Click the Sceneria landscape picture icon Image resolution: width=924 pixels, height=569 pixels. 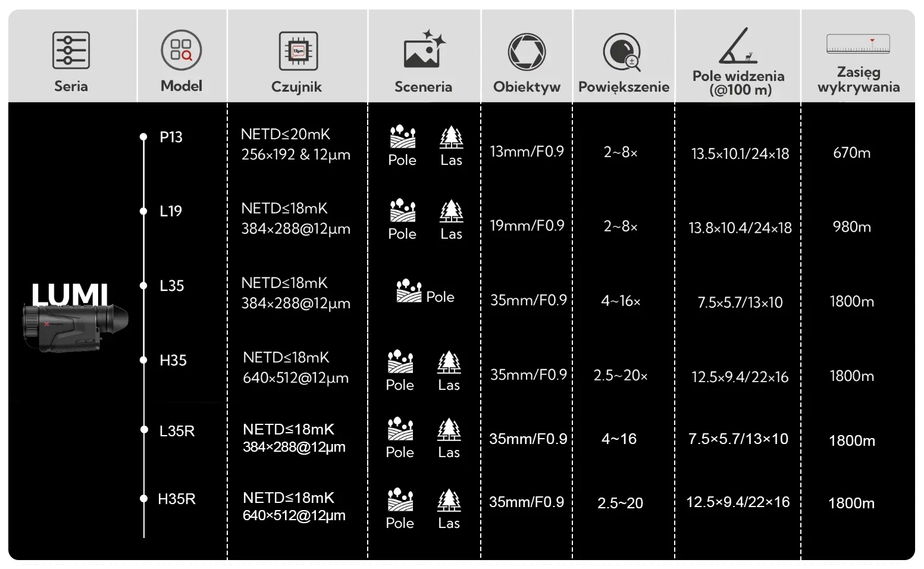click(424, 49)
